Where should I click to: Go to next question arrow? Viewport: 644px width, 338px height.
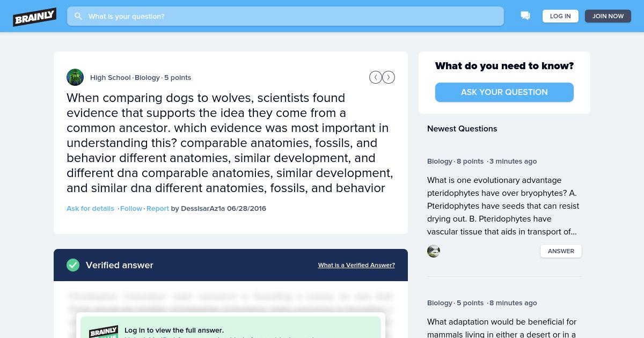(x=389, y=77)
